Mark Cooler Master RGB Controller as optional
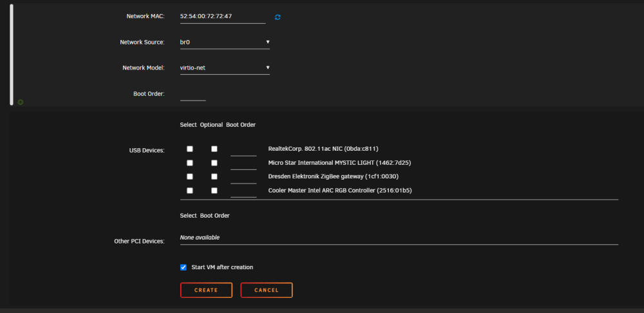This screenshot has height=313, width=644. [x=214, y=191]
